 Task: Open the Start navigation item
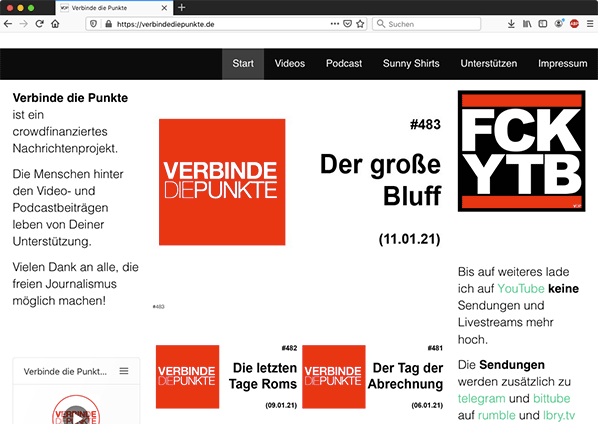[x=243, y=63]
